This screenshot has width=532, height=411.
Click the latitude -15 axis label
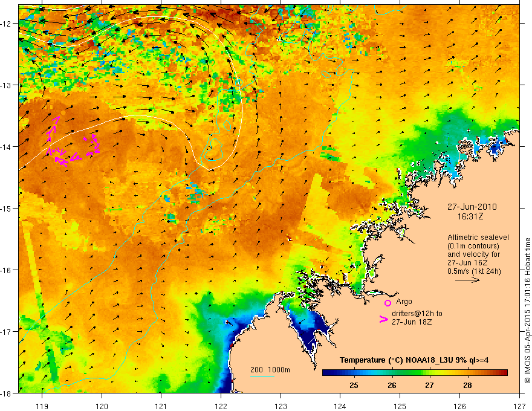tap(6, 208)
